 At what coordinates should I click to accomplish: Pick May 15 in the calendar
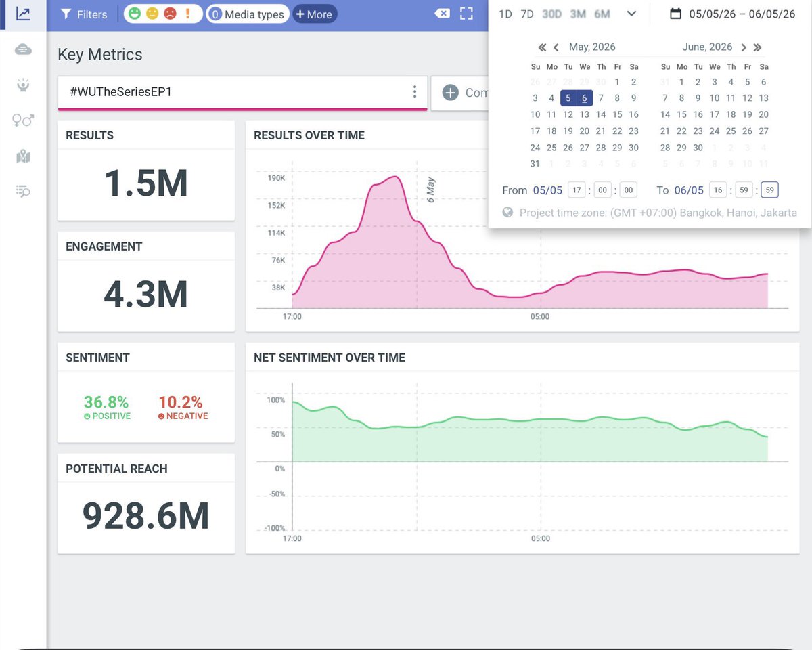coord(617,114)
